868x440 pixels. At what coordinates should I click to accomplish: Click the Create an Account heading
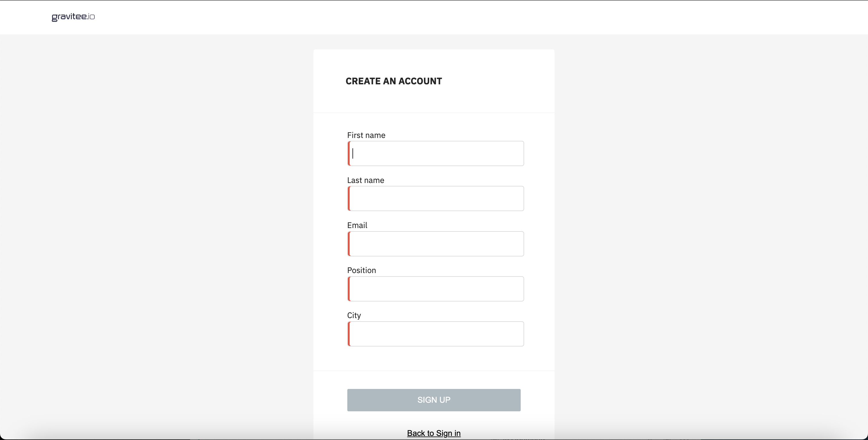(x=394, y=81)
